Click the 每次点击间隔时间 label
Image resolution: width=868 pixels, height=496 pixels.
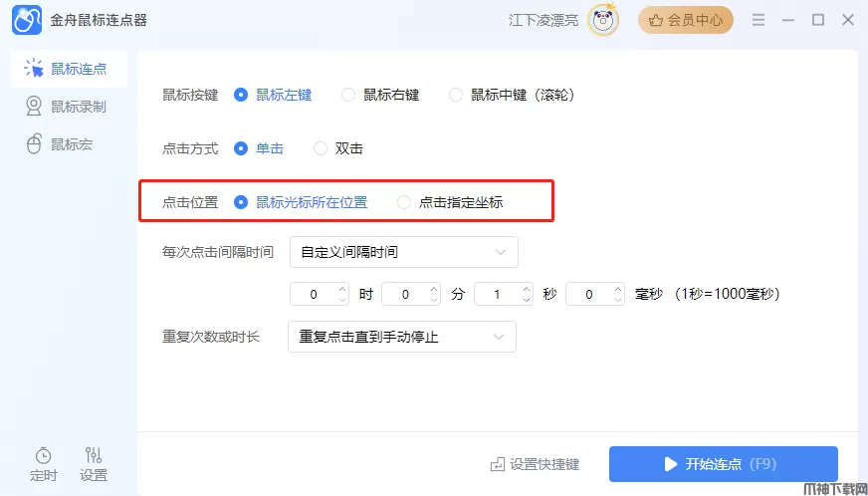pos(218,253)
